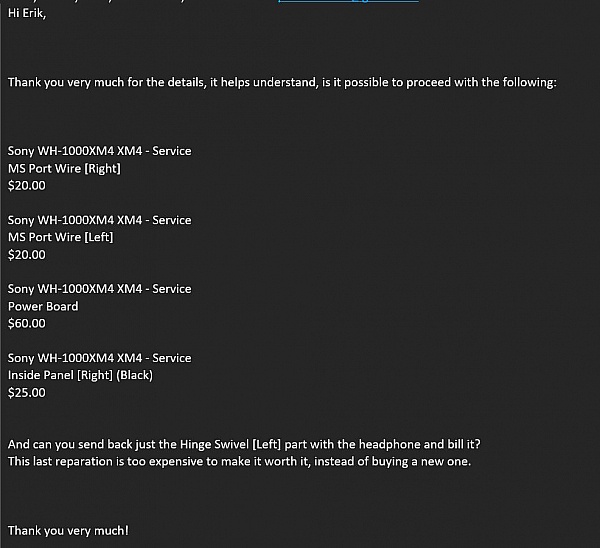Viewport: 600px width, 548px height.
Task: Click the closing 'Thank you very much!' line
Action: click(x=68, y=530)
